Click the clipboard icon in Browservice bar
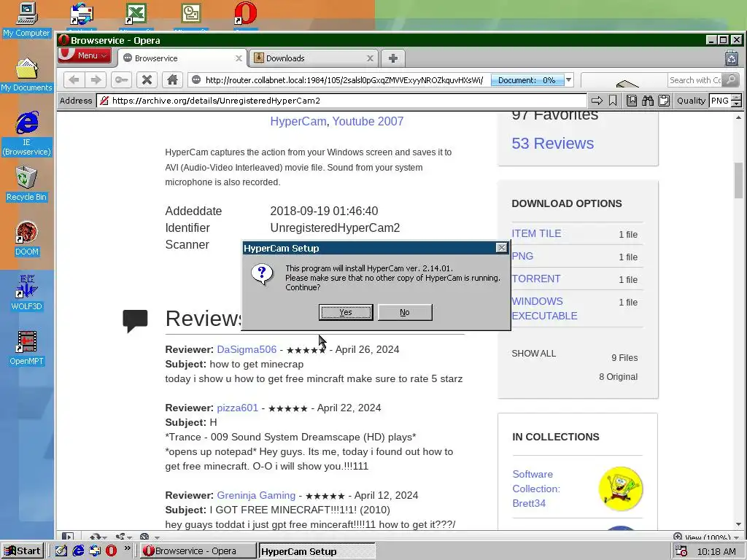747x560 pixels. click(x=664, y=101)
